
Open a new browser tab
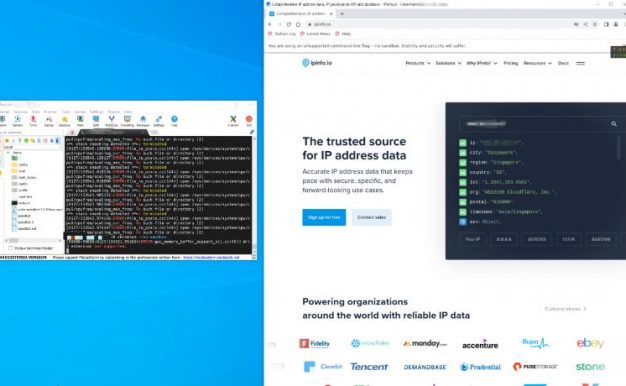pyautogui.click(x=342, y=14)
